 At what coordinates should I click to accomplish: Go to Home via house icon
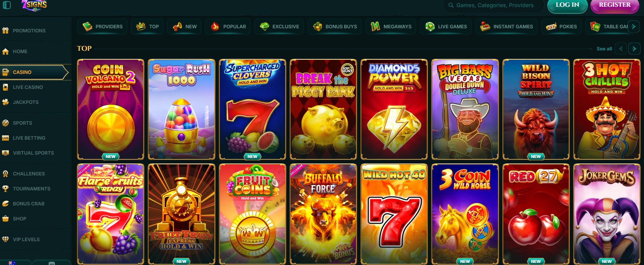5,51
